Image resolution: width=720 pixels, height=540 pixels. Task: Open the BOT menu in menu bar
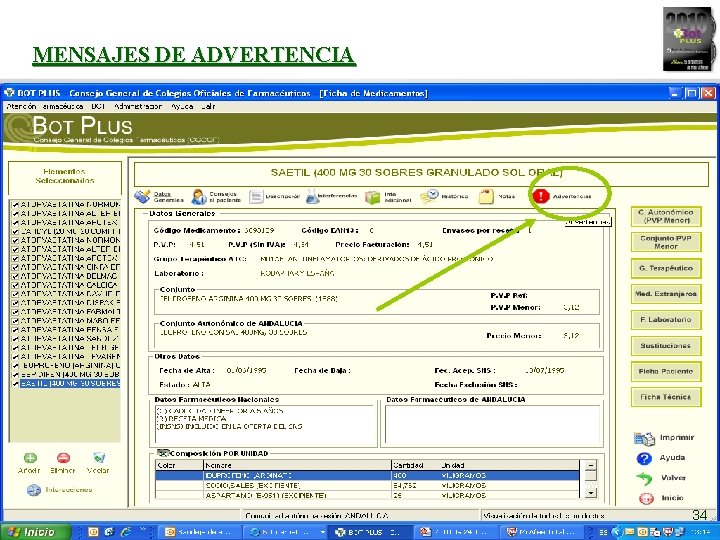click(x=98, y=107)
